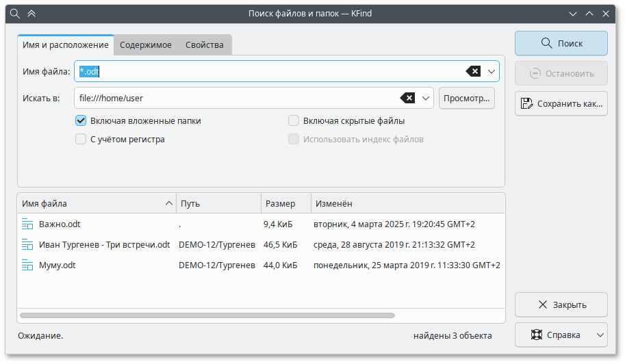The width and height of the screenshot is (625, 364).
Task: Expand the Справка button dropdown arrow
Action: pyautogui.click(x=600, y=335)
